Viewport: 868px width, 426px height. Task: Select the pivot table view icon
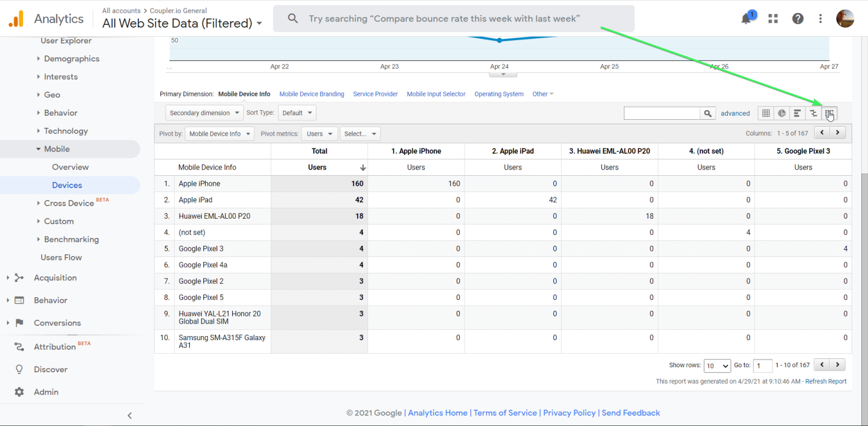click(x=829, y=113)
